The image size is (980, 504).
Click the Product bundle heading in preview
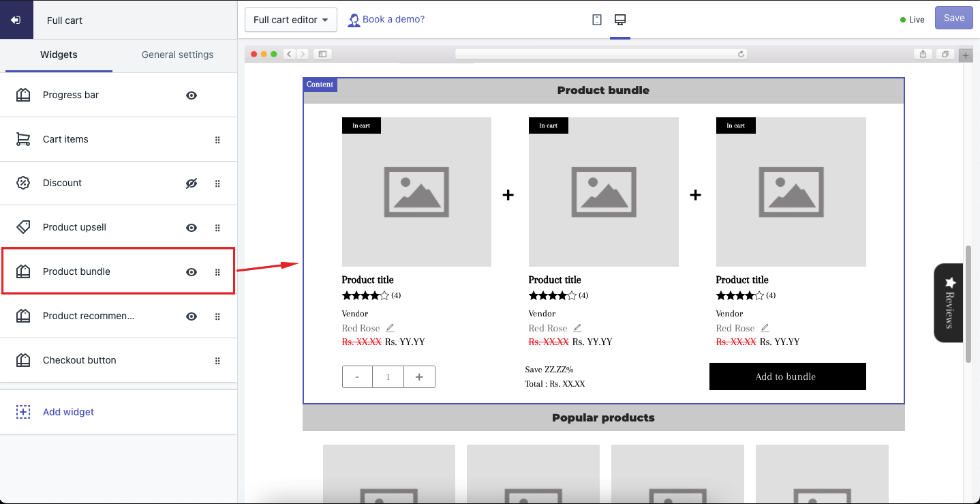click(603, 90)
